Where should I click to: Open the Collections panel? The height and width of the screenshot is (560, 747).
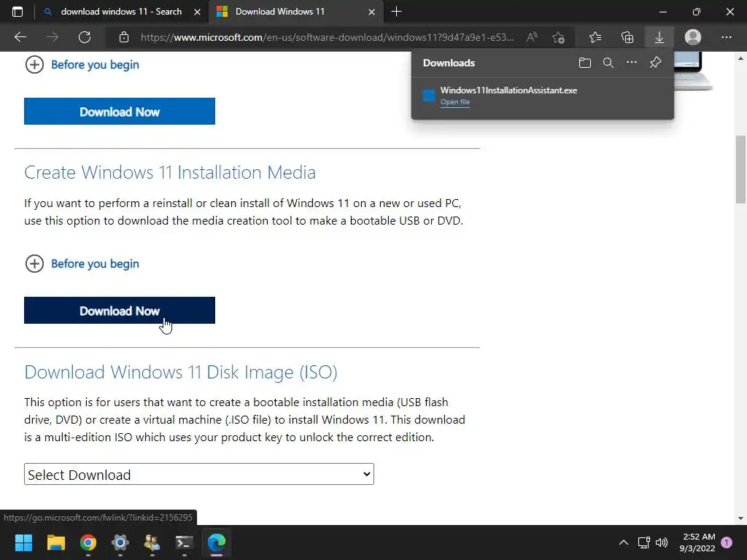[627, 37]
